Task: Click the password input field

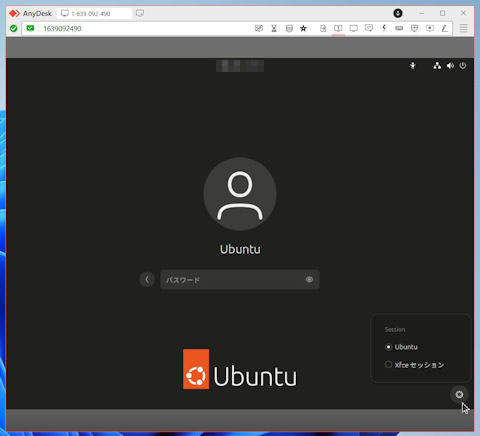Action: pos(240,279)
